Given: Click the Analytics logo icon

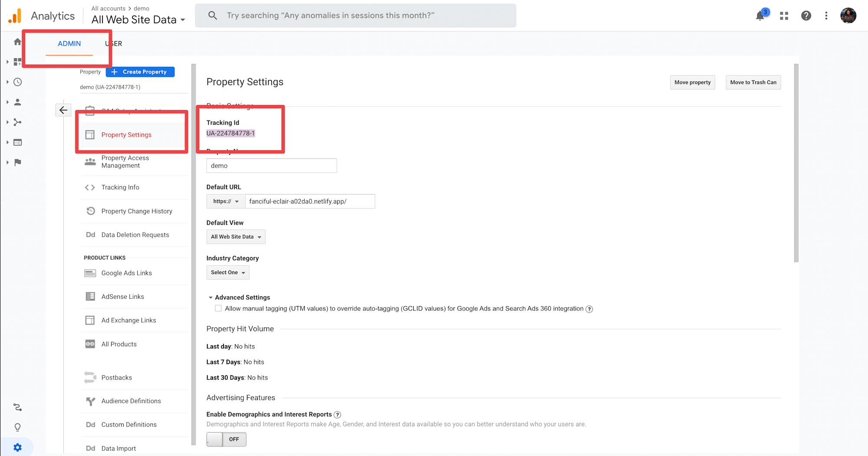Looking at the screenshot, I should coord(15,16).
